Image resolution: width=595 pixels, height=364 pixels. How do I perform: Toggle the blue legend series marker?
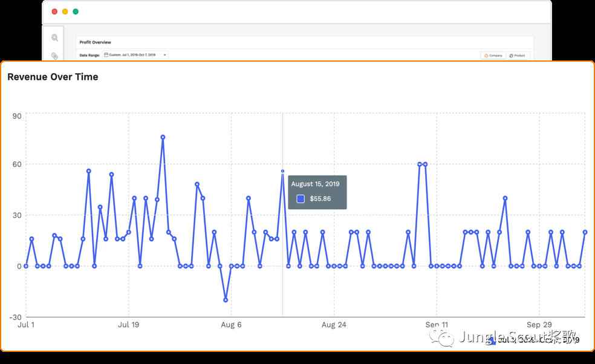492,340
